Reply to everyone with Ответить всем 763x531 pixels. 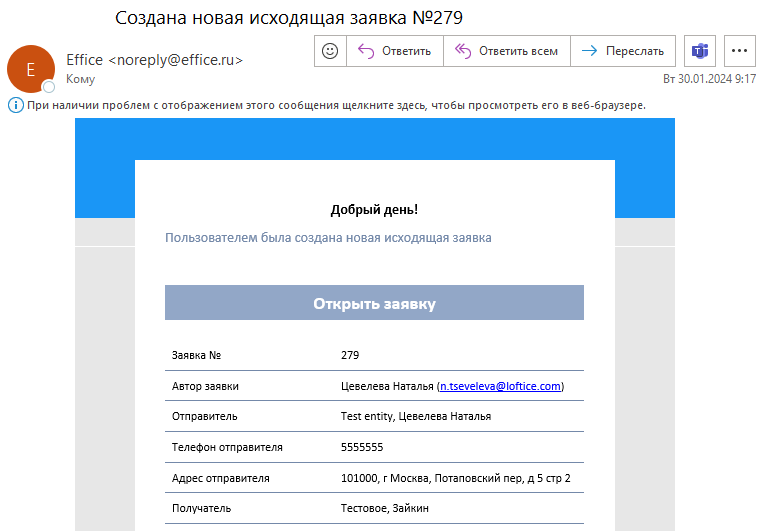click(507, 51)
